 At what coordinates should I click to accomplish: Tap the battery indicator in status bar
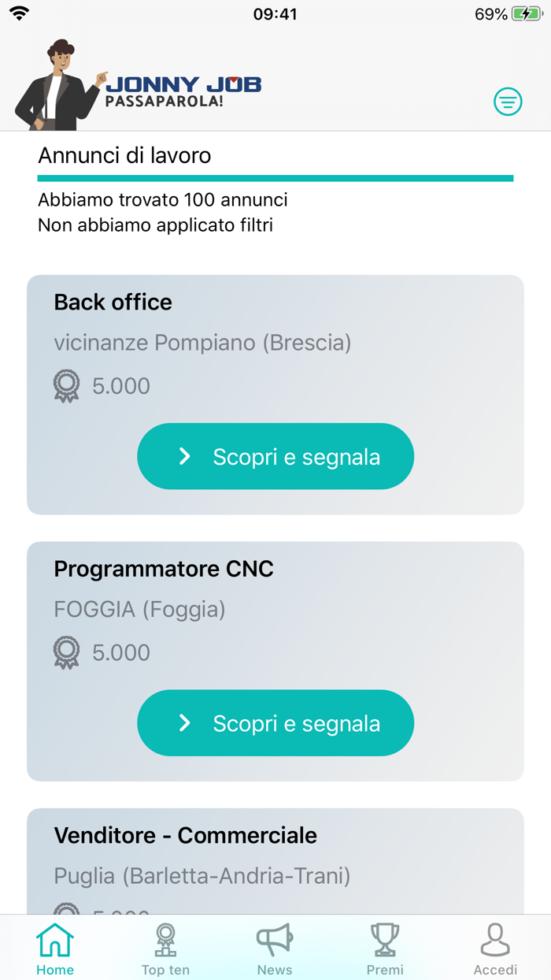(x=526, y=14)
